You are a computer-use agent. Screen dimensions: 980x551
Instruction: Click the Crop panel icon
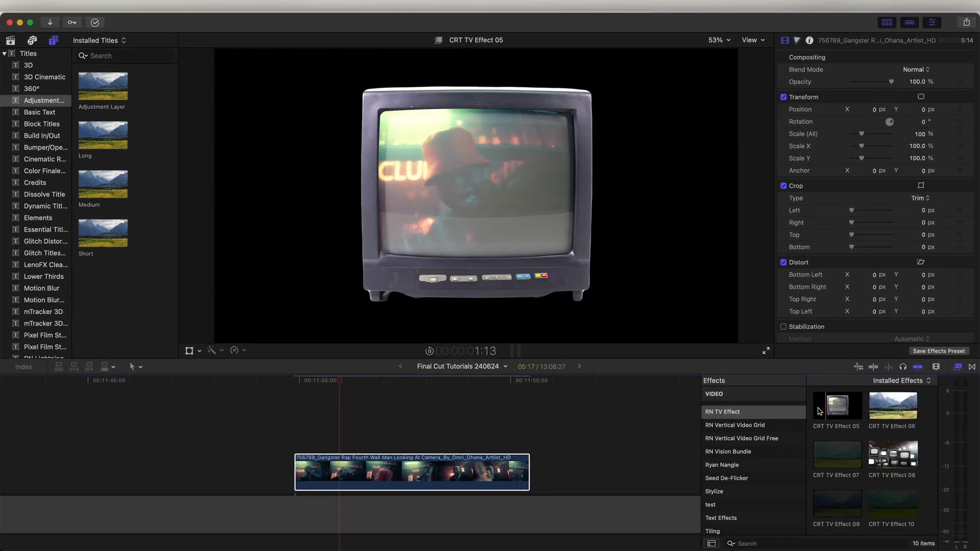(921, 185)
